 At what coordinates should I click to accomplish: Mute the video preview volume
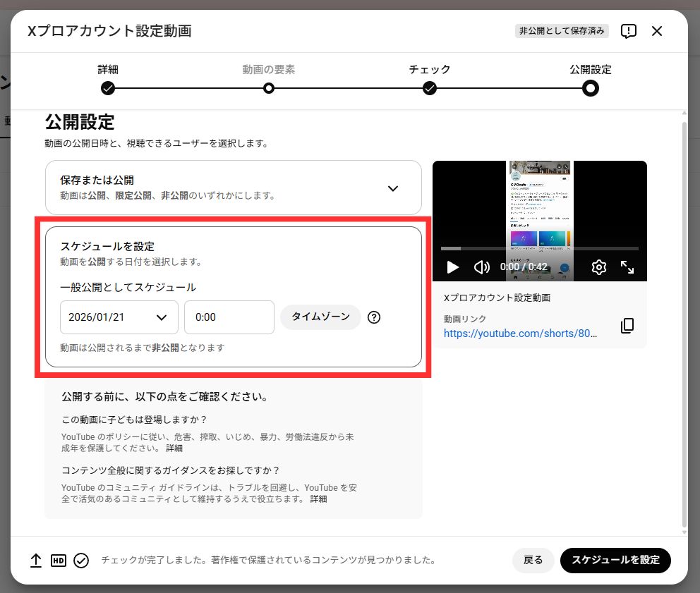[x=482, y=267]
